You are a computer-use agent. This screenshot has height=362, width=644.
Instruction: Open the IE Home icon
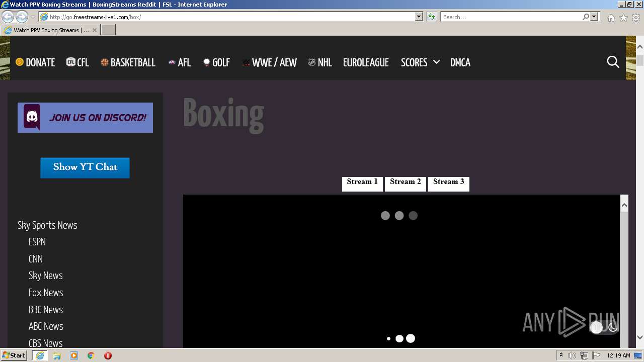pyautogui.click(x=611, y=18)
